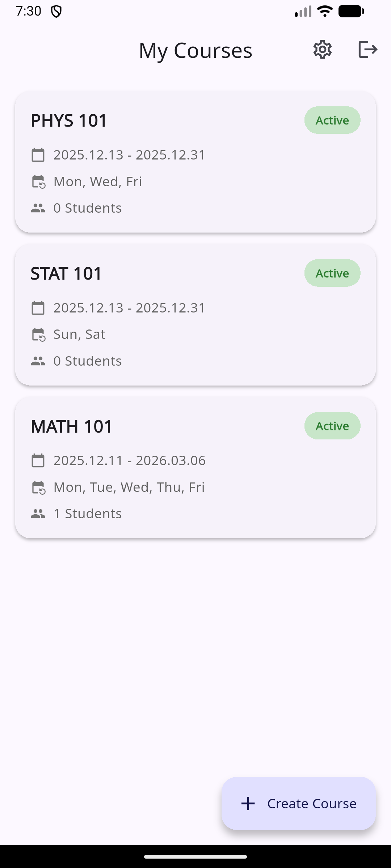Click the Active badge on STAT 101
The width and height of the screenshot is (391, 868).
(332, 273)
